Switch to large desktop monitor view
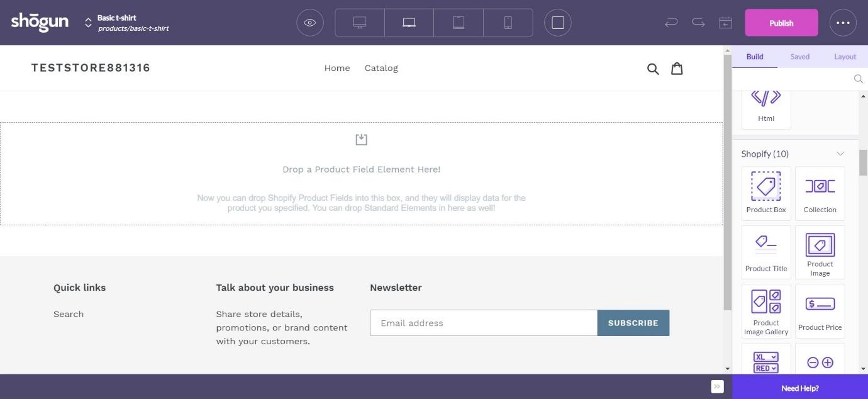This screenshot has height=399, width=868. (x=360, y=23)
